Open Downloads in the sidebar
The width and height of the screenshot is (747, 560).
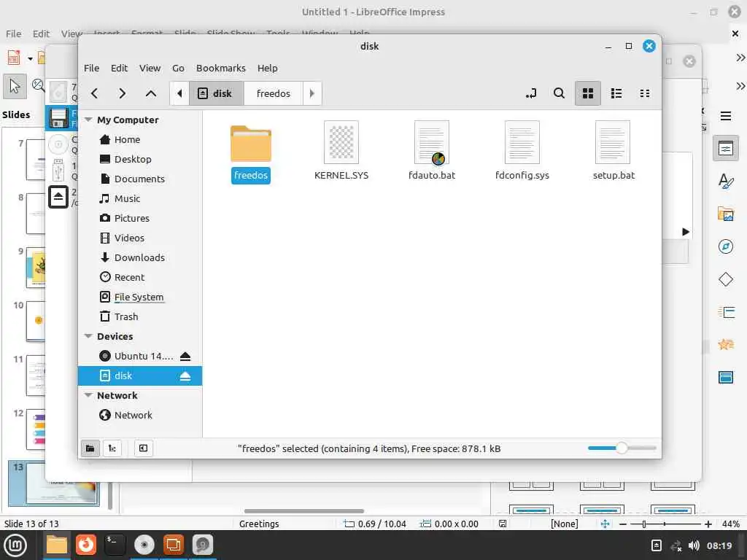[x=141, y=257]
